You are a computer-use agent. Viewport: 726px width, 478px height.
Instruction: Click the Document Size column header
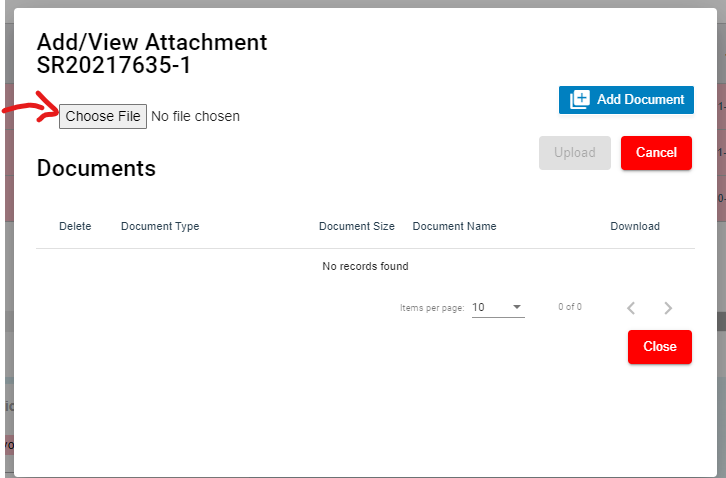coord(356,226)
